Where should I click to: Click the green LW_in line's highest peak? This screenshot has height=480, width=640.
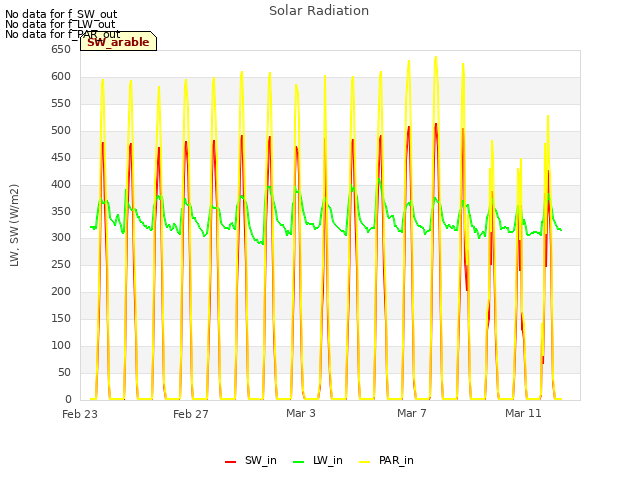[x=379, y=179]
